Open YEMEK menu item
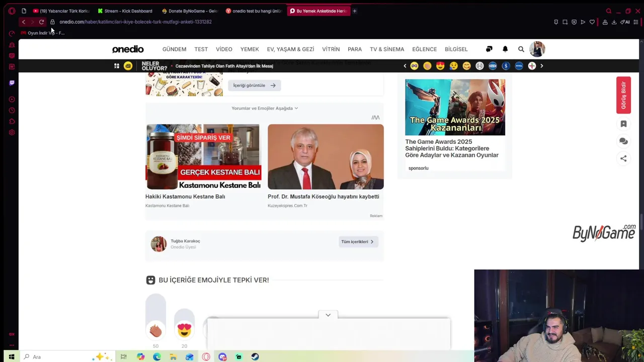Screen dimensions: 644x362 pos(250,49)
